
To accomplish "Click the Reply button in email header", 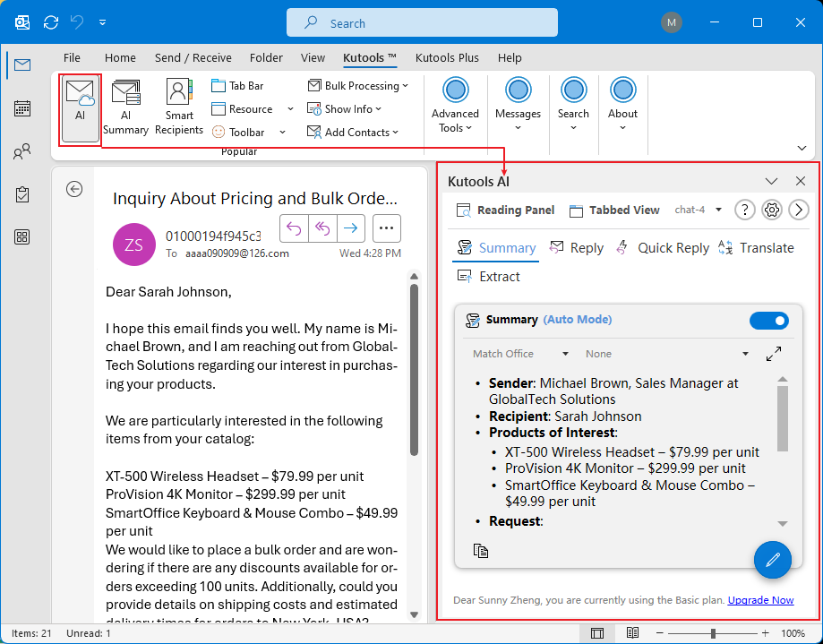I will (293, 228).
